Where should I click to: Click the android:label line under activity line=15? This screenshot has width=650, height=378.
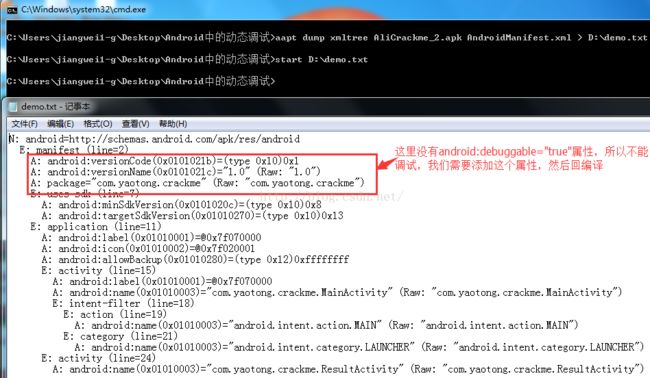pyautogui.click(x=162, y=281)
